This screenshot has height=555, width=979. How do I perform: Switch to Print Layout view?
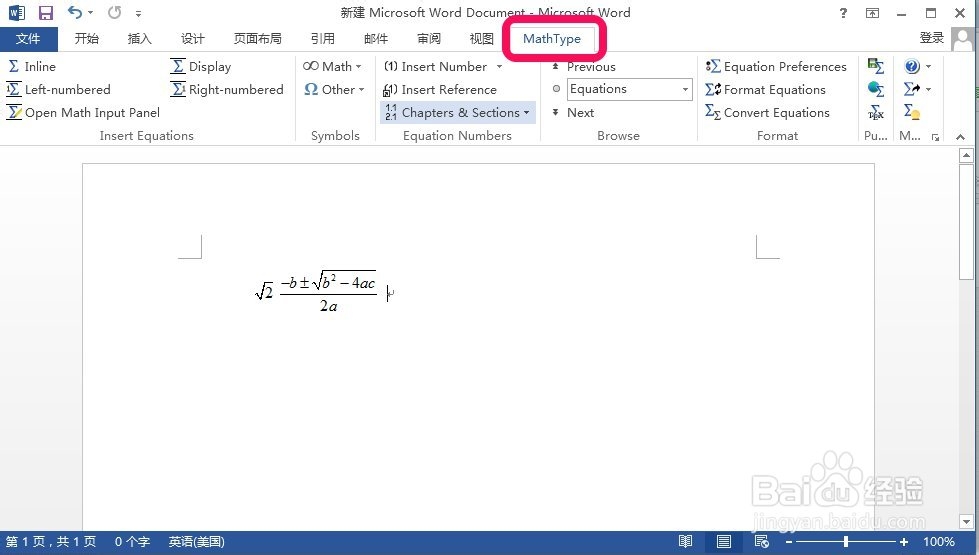(724, 541)
